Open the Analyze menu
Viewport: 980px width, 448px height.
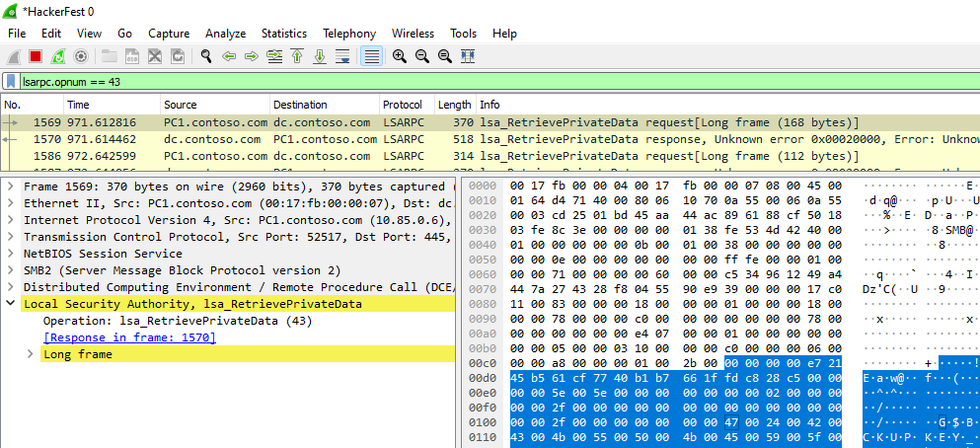(x=226, y=34)
